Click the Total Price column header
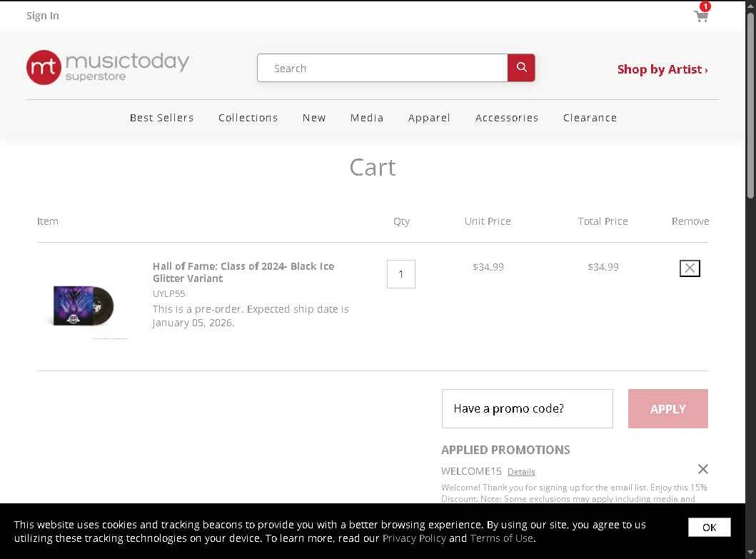The height and width of the screenshot is (559, 756). [x=603, y=221]
